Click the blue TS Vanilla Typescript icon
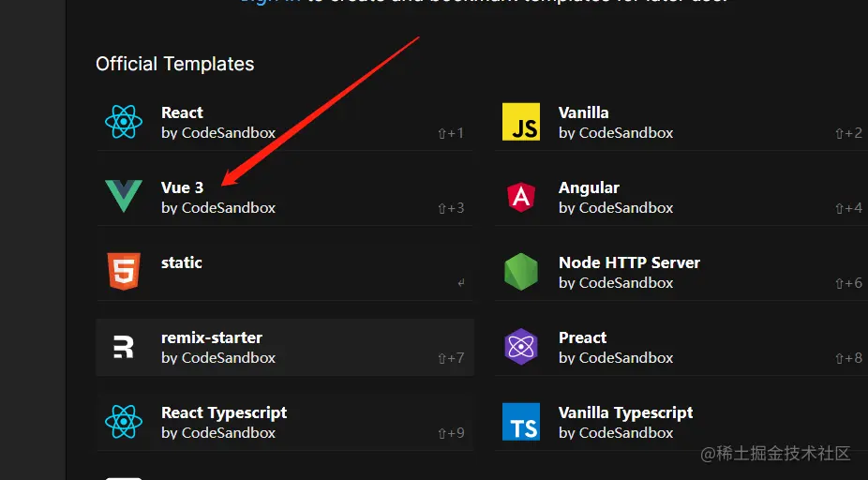 pos(521,422)
